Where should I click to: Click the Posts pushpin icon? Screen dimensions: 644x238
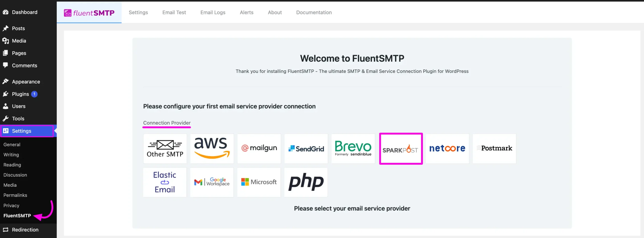tap(6, 28)
